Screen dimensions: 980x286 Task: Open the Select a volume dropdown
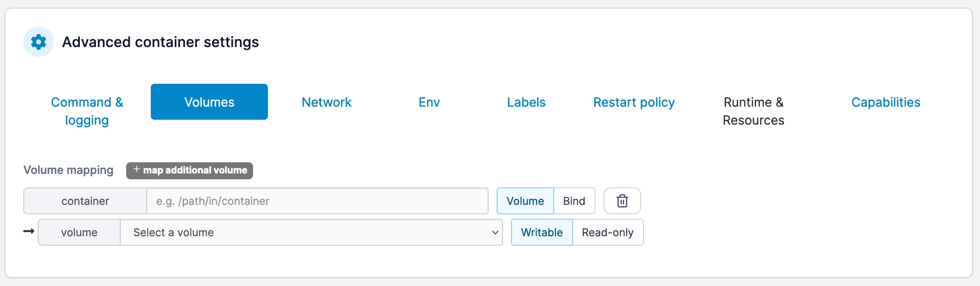310,232
